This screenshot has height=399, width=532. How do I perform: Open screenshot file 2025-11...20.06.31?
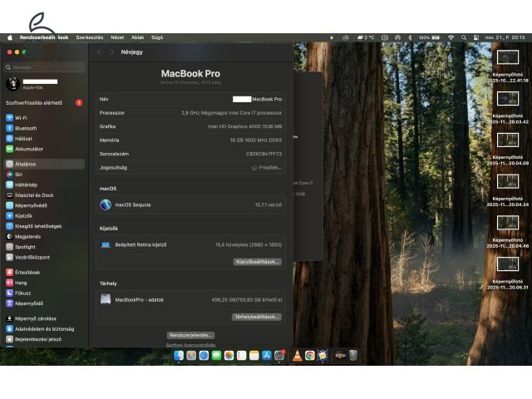[508, 273]
